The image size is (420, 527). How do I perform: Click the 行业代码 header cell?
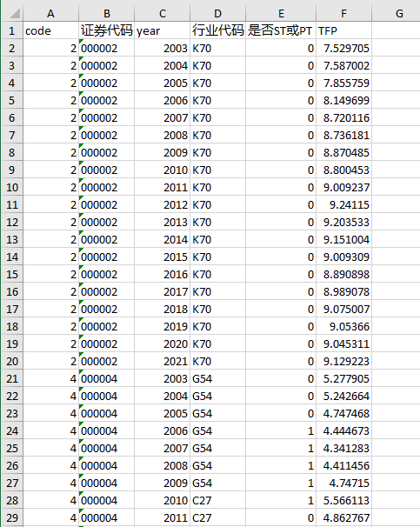[217, 31]
